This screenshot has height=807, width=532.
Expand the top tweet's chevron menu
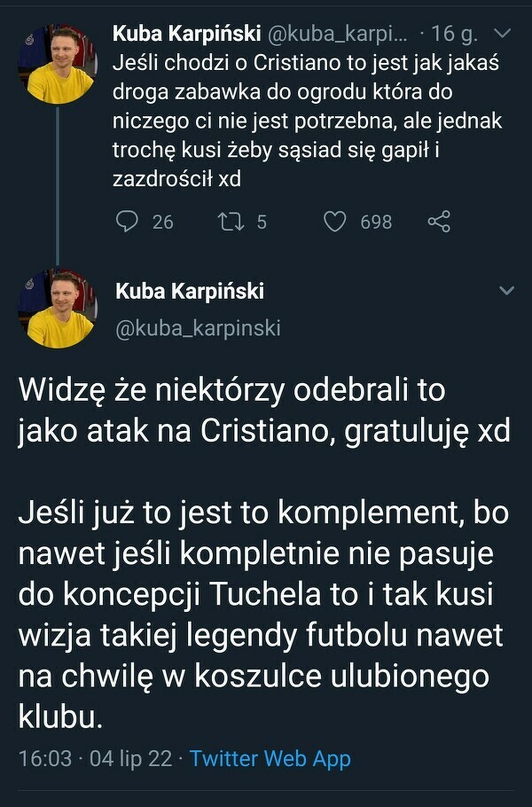502,34
